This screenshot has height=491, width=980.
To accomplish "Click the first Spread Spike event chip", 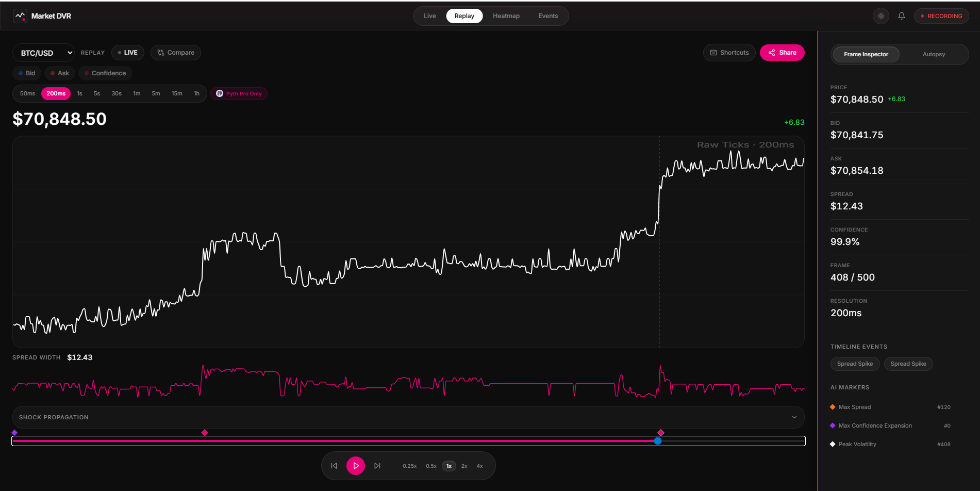I will point(855,364).
